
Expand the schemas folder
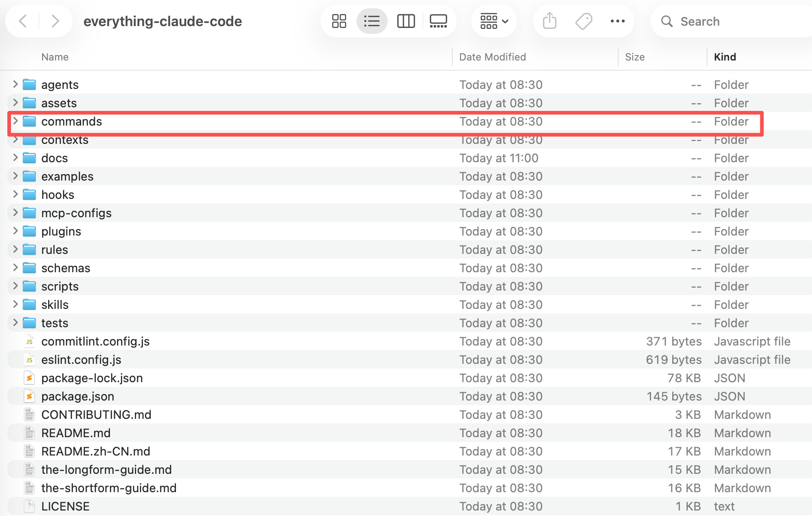pos(15,268)
